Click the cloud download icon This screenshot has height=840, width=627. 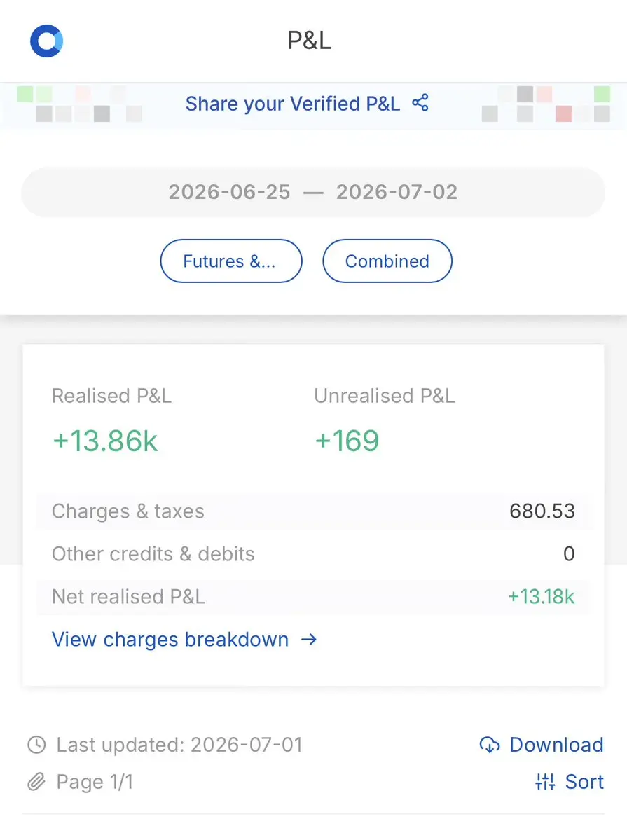tap(489, 745)
